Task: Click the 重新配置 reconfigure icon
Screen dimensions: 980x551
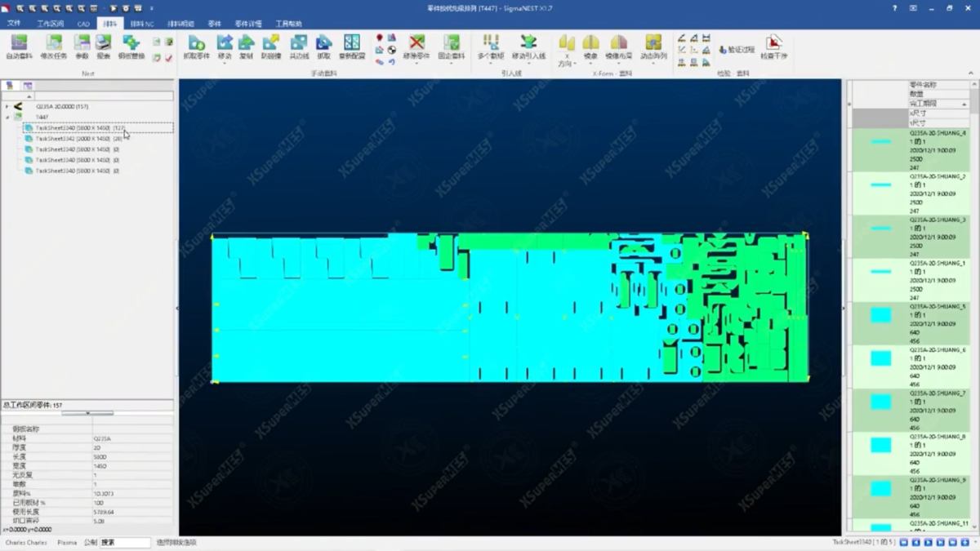Action: [x=352, y=47]
